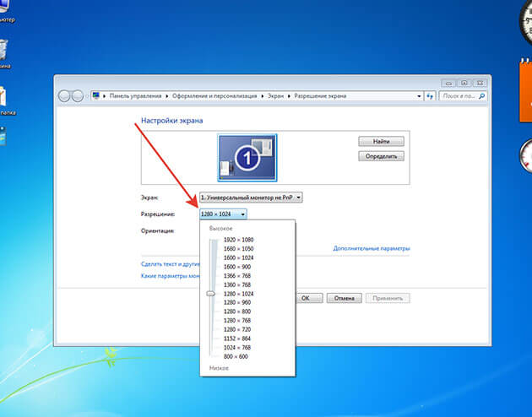Select monitor 1 display thumbnail
The height and width of the screenshot is (417, 532).
click(247, 158)
